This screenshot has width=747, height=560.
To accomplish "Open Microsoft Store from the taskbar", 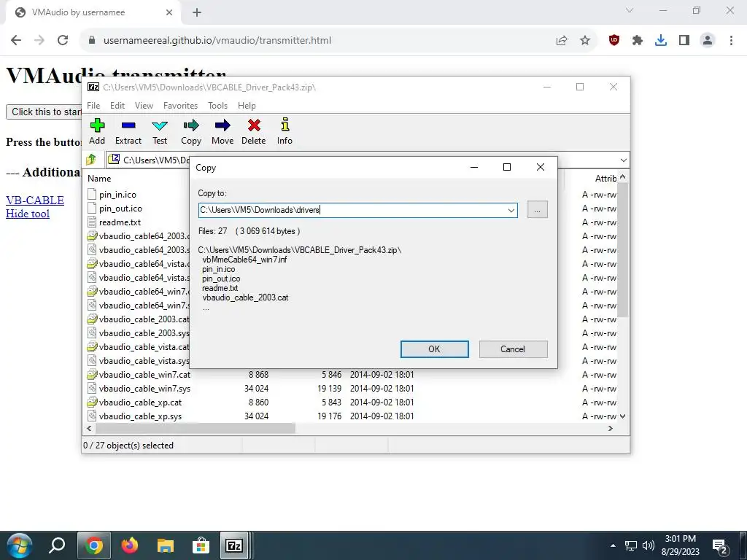I will [201, 545].
